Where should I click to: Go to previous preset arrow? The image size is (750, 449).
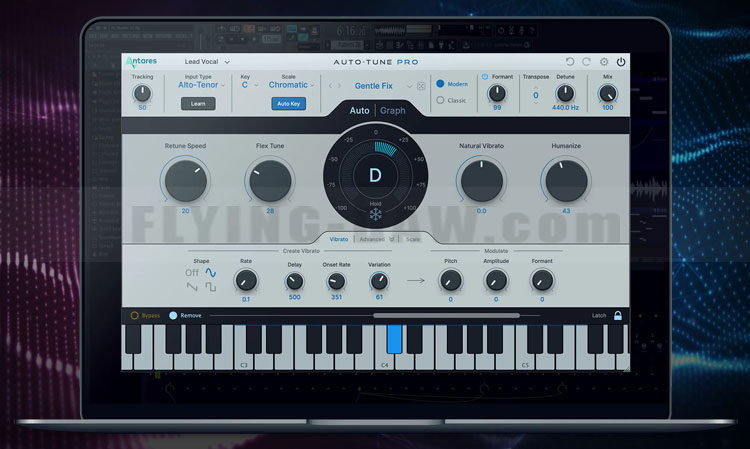point(331,86)
